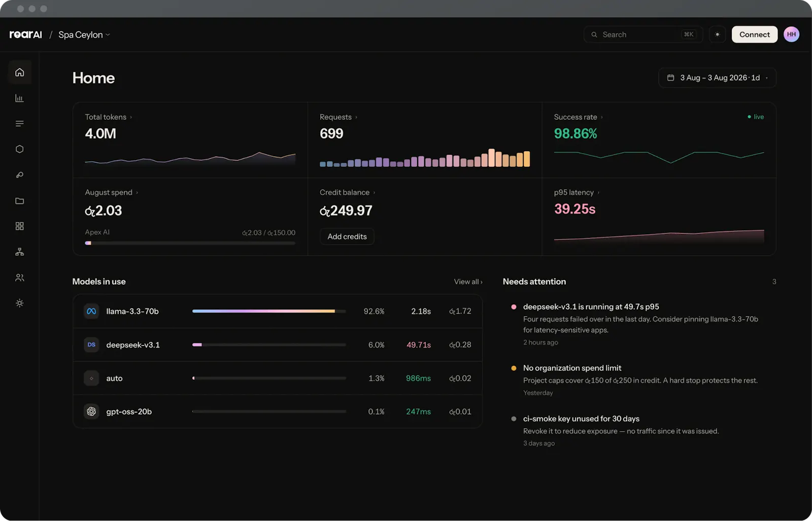
Task: Click the Total tokens sparkline chart
Action: 190,159
